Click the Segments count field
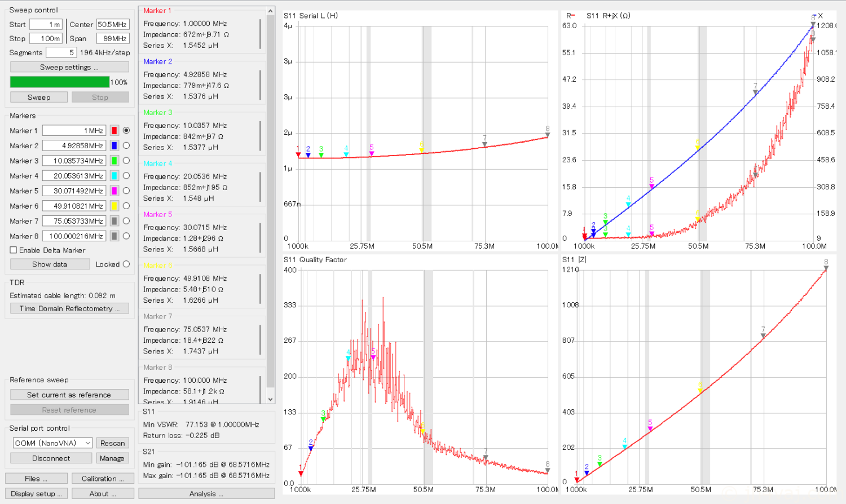Viewport: 846px width, 504px height. (x=60, y=52)
